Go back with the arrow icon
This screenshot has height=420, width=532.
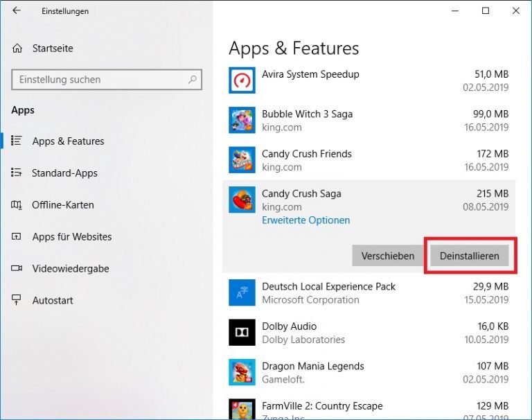click(x=17, y=10)
